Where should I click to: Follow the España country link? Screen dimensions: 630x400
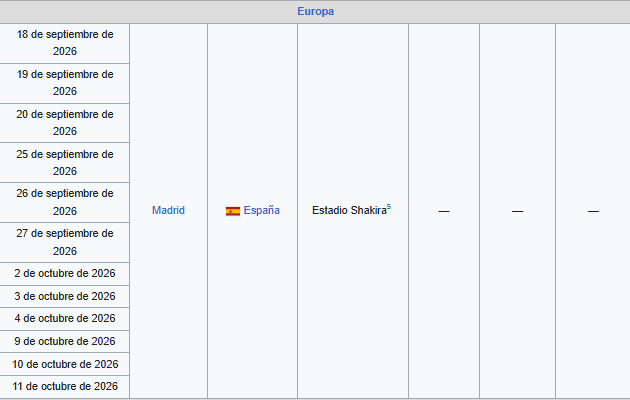click(x=262, y=210)
